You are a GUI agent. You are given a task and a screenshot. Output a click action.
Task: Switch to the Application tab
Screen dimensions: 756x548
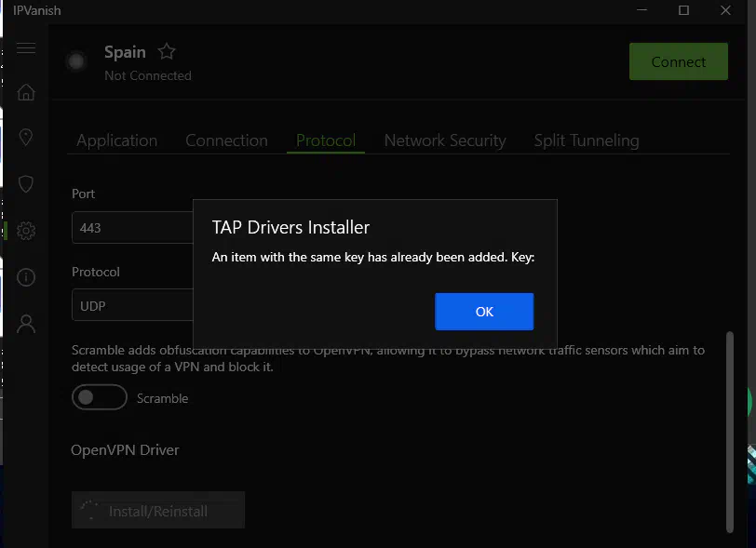coord(117,140)
